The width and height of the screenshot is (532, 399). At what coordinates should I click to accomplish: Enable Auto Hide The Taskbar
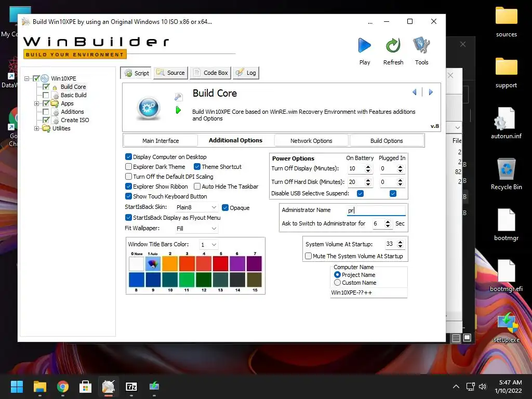click(x=197, y=187)
